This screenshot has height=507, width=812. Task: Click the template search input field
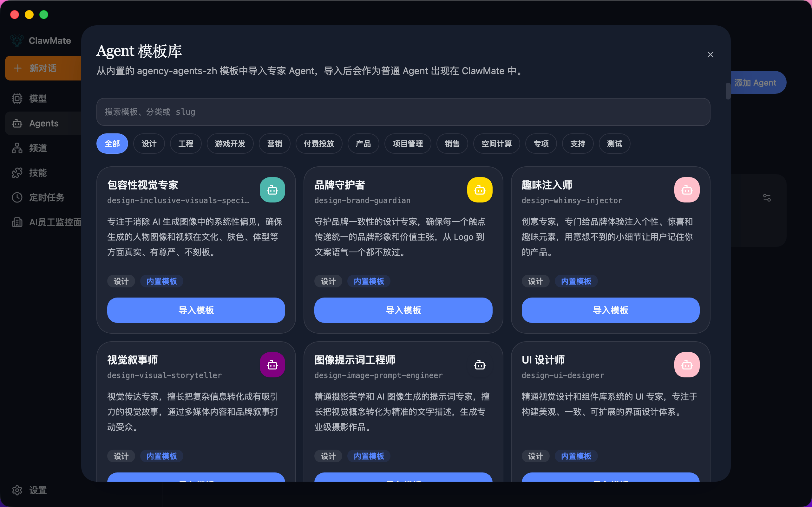[403, 112]
